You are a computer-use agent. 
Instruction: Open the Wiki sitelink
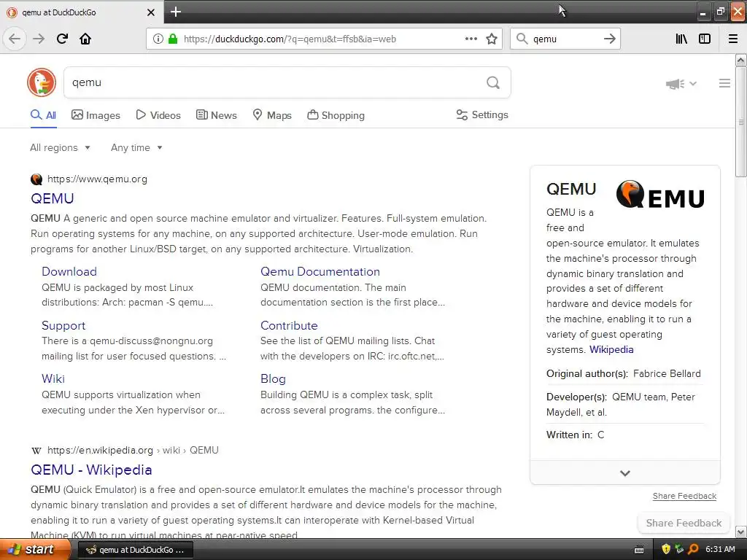click(x=53, y=378)
